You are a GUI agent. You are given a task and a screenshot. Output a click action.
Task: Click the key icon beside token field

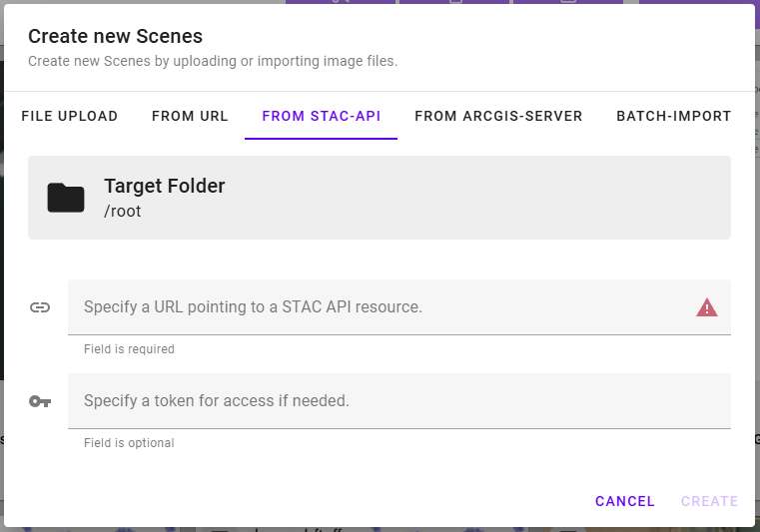pos(40,401)
